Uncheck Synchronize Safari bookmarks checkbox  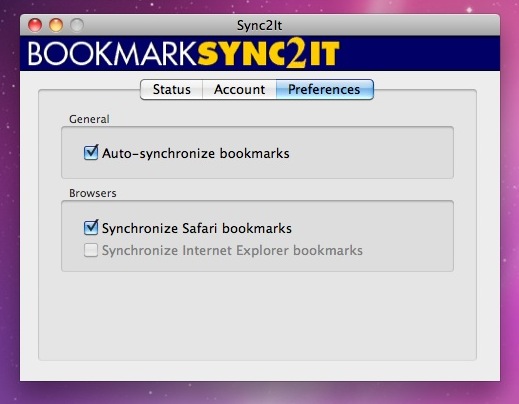click(91, 228)
